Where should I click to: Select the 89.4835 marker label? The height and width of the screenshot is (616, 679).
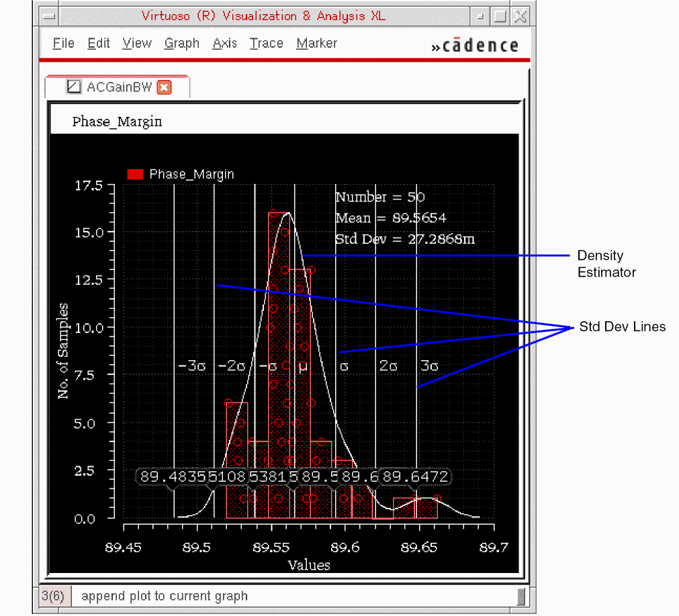[x=172, y=476]
